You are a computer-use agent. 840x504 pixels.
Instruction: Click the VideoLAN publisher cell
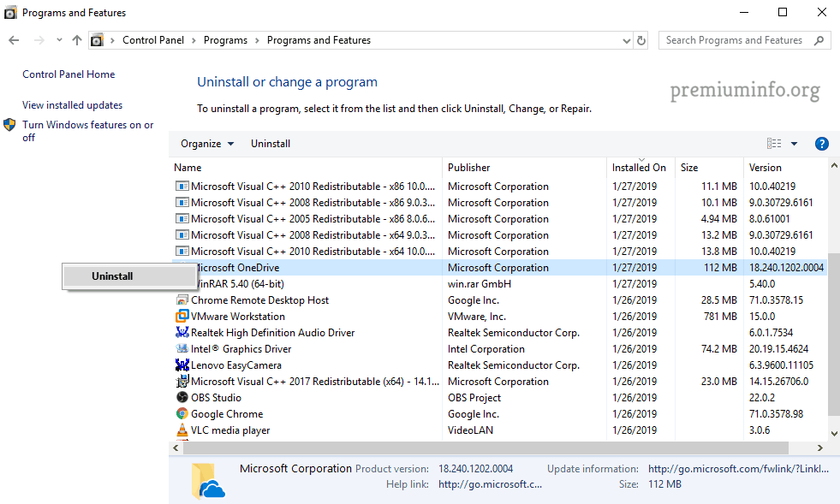[470, 430]
